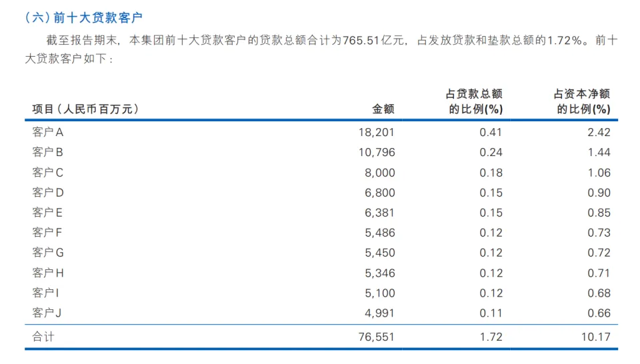Select the 客户B row label
Image resolution: width=640 pixels, height=364 pixels.
tap(47, 152)
